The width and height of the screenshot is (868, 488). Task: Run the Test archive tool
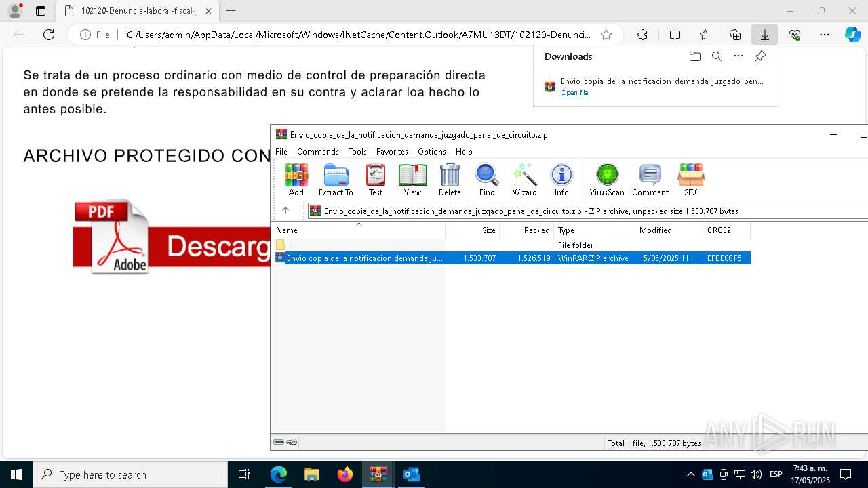[376, 180]
